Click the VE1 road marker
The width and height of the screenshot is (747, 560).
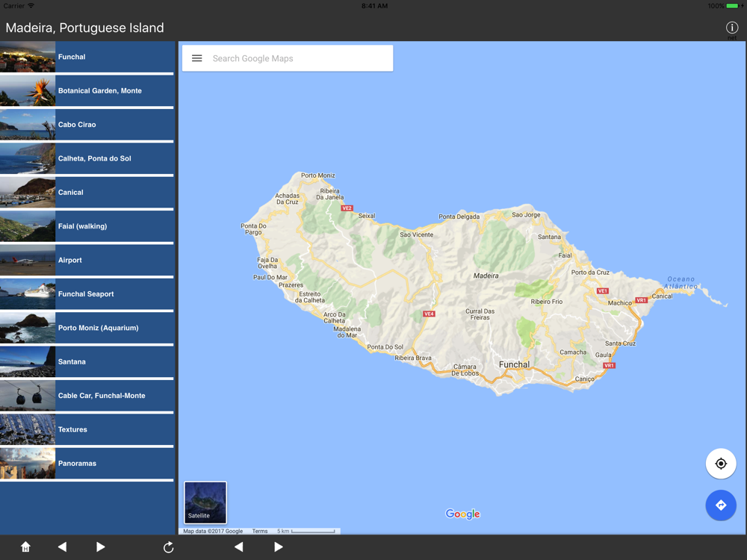603,291
